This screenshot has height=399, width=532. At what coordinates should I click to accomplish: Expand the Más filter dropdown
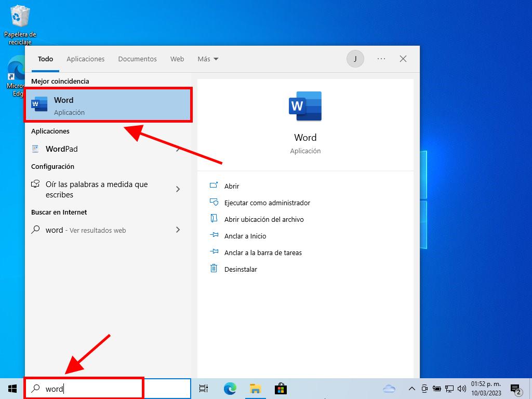(208, 59)
